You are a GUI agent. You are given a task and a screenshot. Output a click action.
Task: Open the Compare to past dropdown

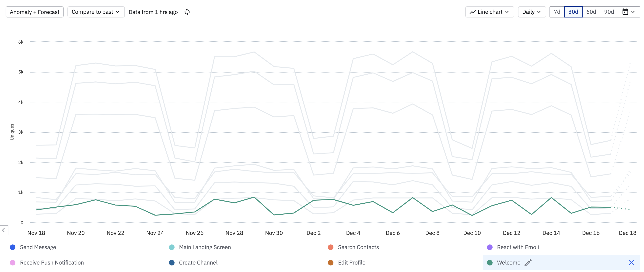pos(96,12)
